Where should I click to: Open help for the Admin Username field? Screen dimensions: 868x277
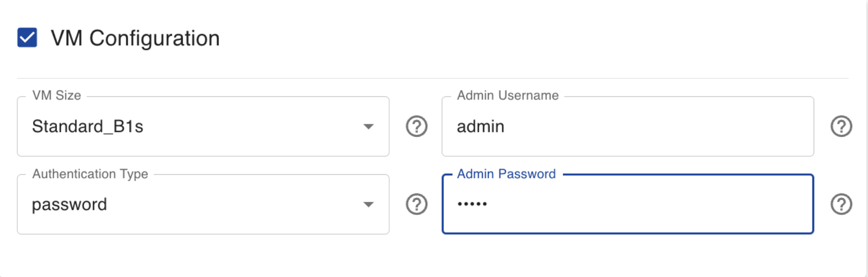coord(841,126)
